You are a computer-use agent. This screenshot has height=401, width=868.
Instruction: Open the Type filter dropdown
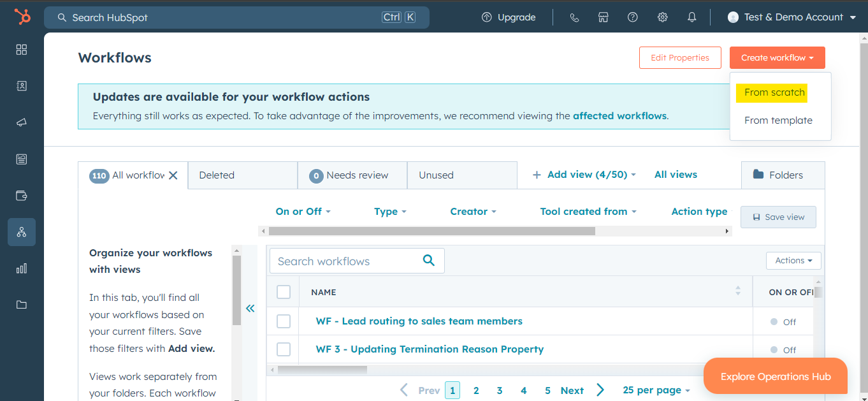pos(390,211)
